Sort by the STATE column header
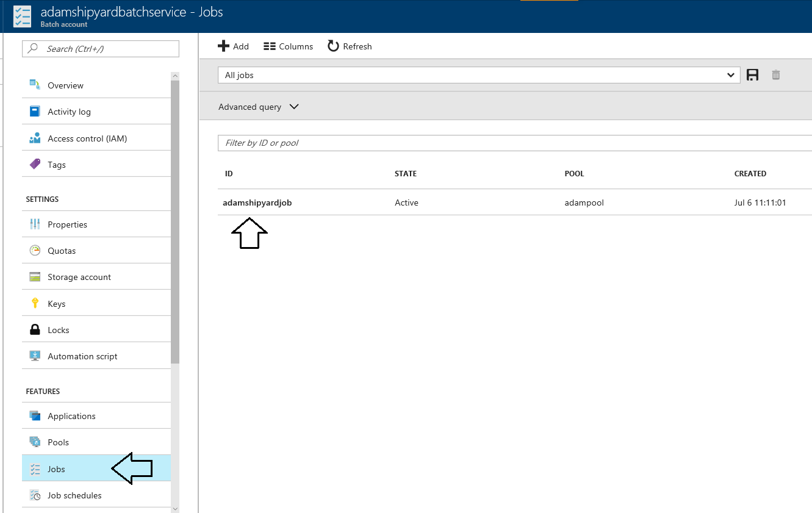812x513 pixels. click(406, 174)
